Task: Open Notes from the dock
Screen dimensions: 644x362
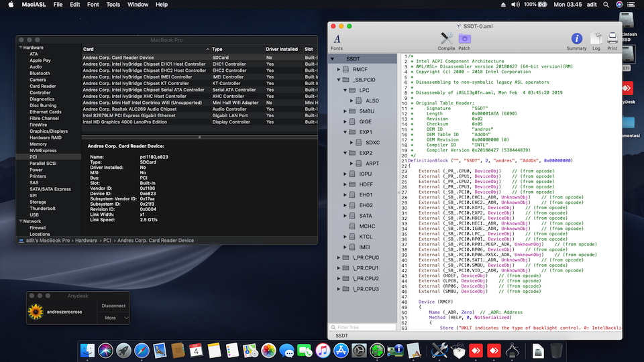Action: coord(214,351)
